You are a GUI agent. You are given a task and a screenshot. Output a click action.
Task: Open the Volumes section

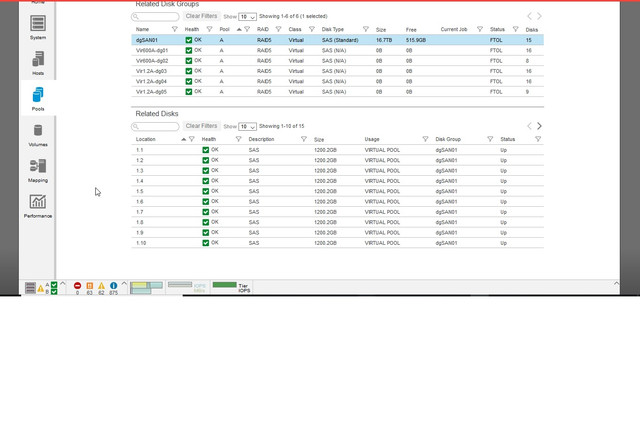pos(38,135)
